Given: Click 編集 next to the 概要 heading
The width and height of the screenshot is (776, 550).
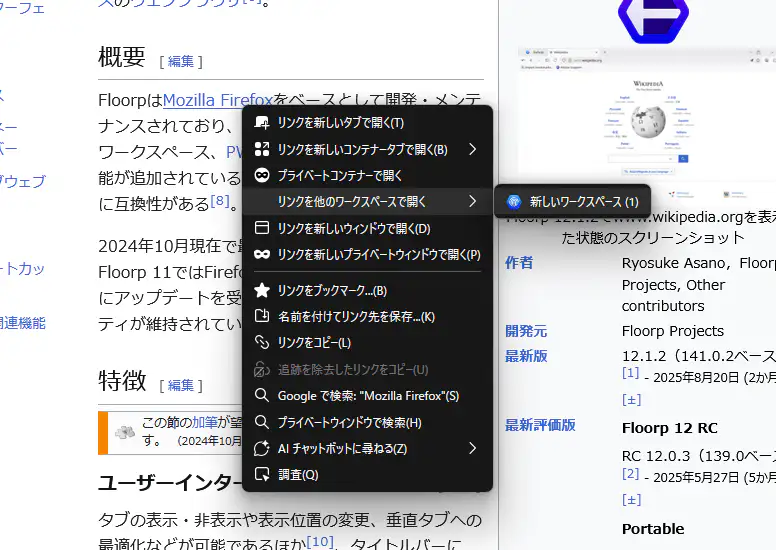Looking at the screenshot, I should [x=181, y=61].
